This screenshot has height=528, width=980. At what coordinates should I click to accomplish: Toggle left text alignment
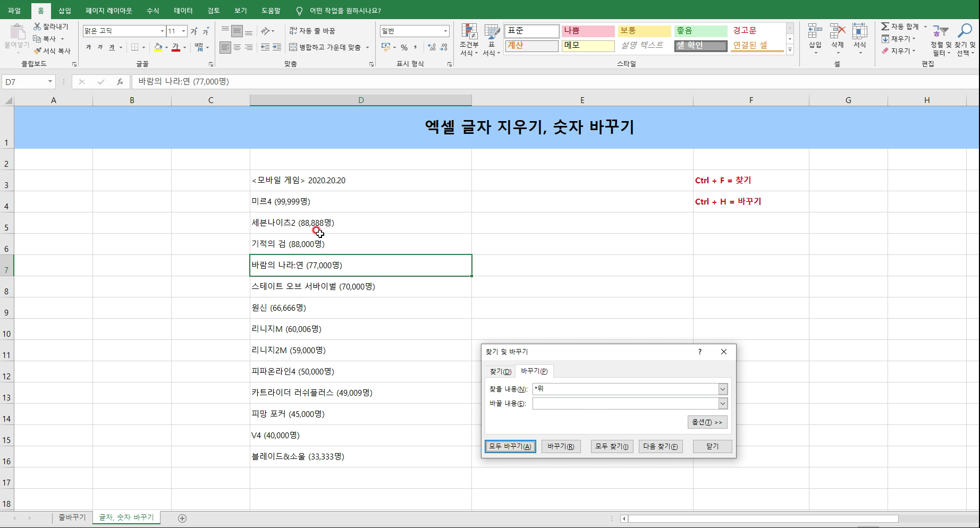click(225, 47)
